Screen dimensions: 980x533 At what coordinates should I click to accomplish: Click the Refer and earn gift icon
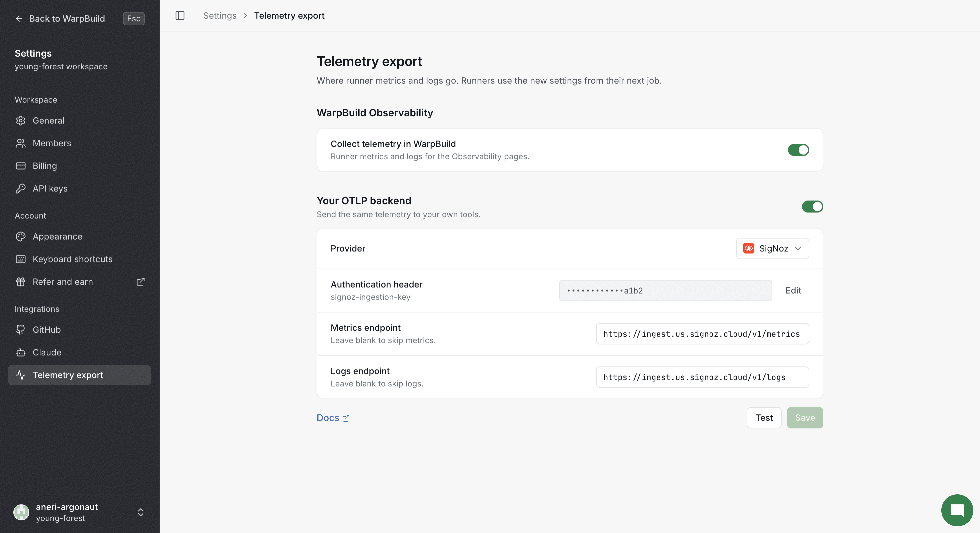click(x=21, y=282)
